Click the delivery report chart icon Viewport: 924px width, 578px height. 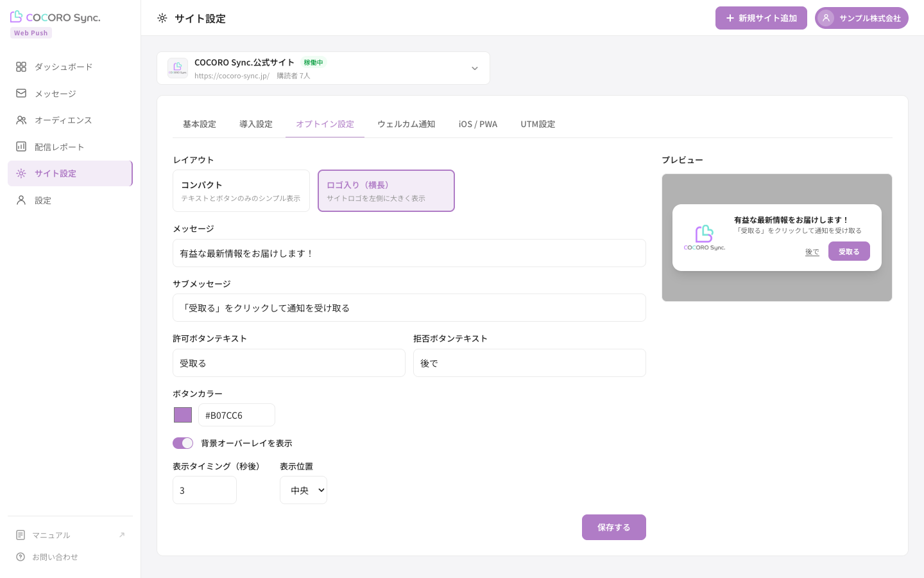tap(21, 146)
